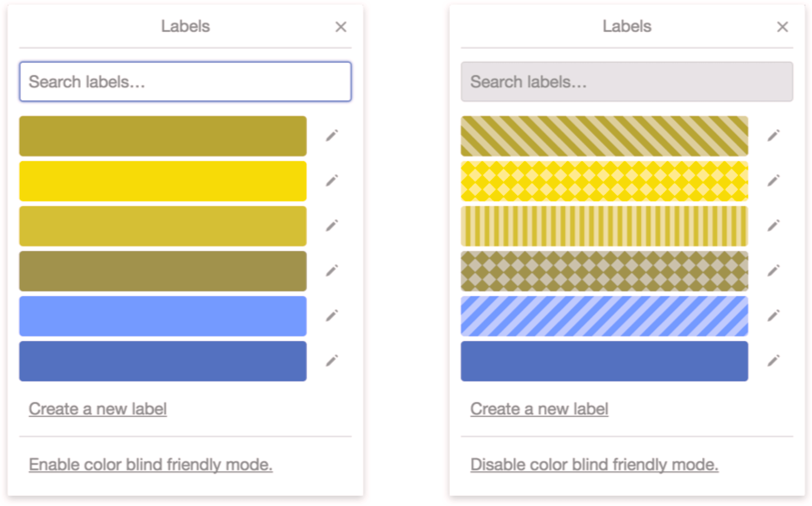Edit the blue diagonal striped label
The width and height of the screenshot is (812, 506).
(774, 316)
